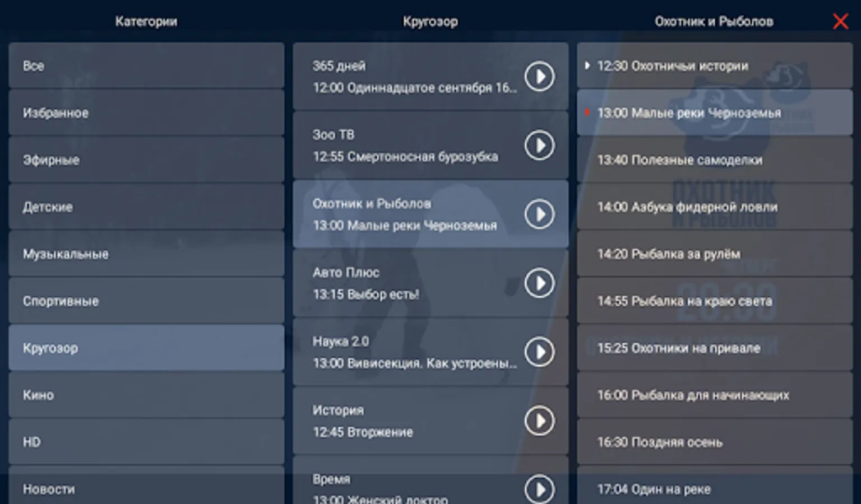Image resolution: width=861 pixels, height=504 pixels.
Task: Select the Все category
Action: click(146, 66)
